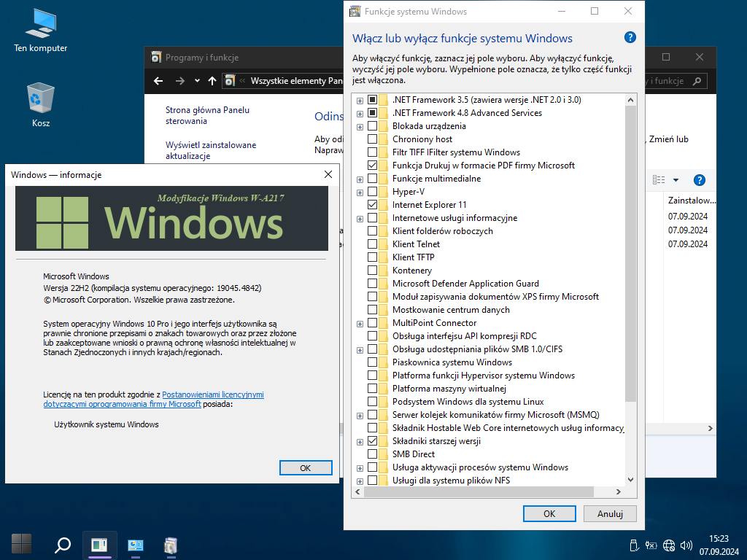Screen dimensions: 747x560
Task: Click OK in Windows — informacje dialog
Action: 306,468
